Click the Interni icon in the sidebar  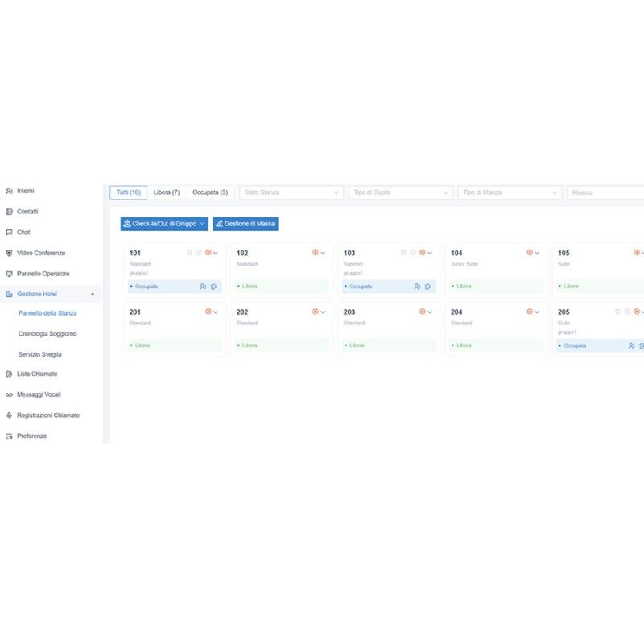click(x=9, y=191)
